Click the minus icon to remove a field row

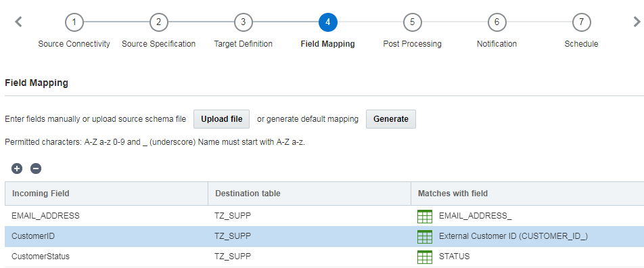36,169
